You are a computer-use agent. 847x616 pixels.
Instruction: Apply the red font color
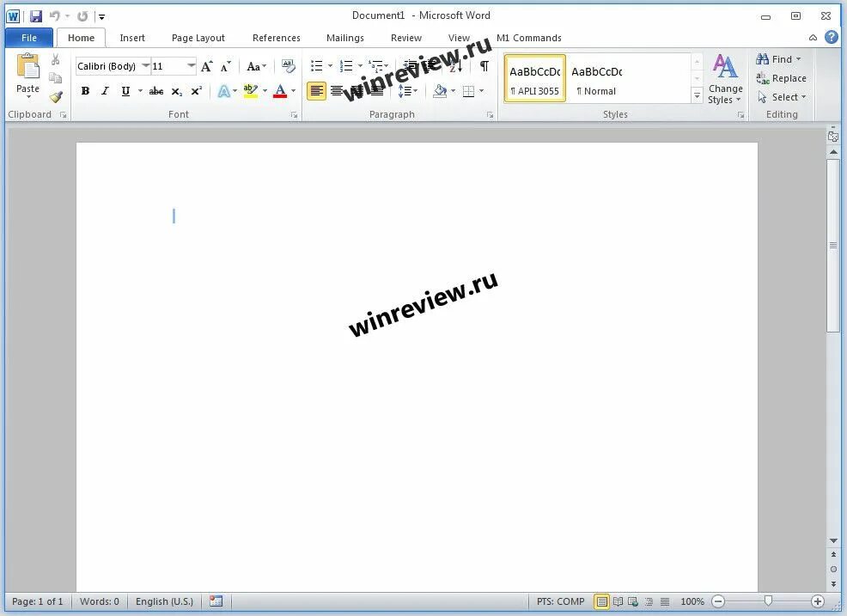pos(280,91)
